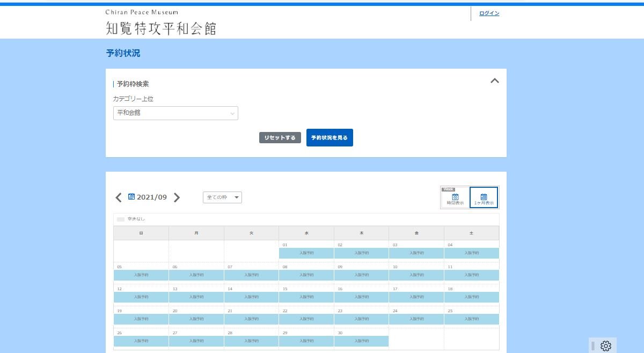This screenshot has width=644, height=353.
Task: Go to the previous month
Action: pos(119,197)
